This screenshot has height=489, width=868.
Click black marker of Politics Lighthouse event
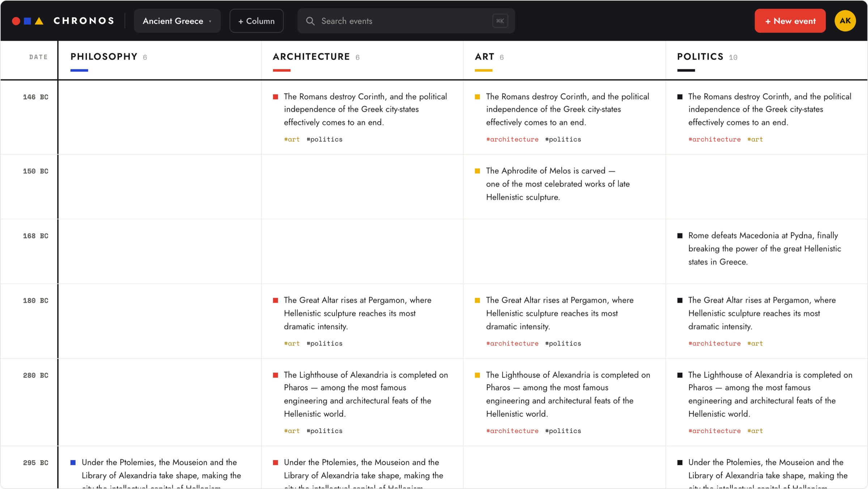[680, 375]
